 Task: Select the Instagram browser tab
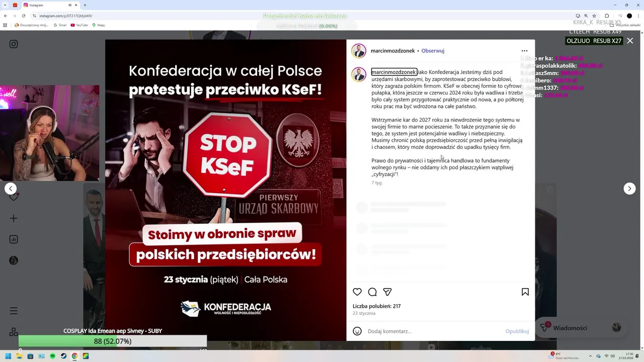50,5
